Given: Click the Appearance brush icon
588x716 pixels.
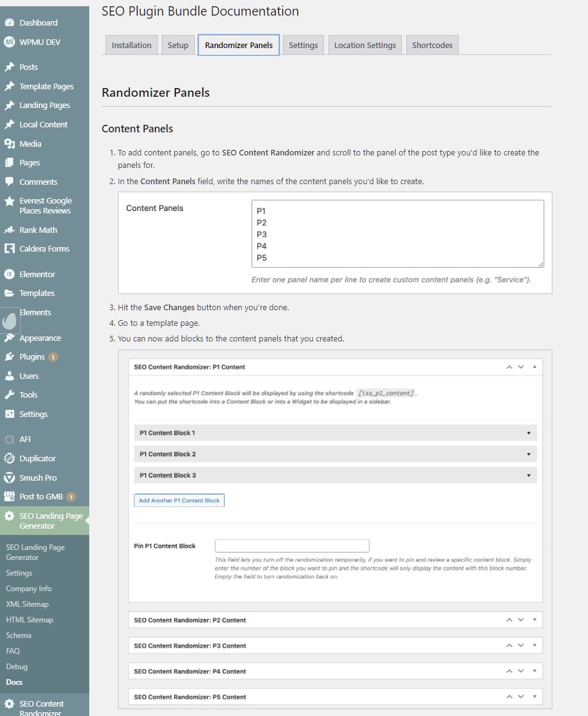Looking at the screenshot, I should (9, 338).
